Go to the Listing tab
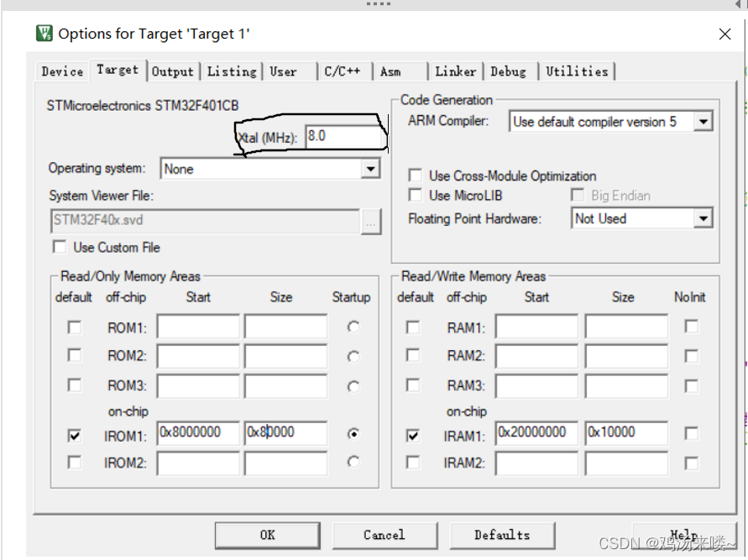Image resolution: width=748 pixels, height=560 pixels. tap(232, 71)
